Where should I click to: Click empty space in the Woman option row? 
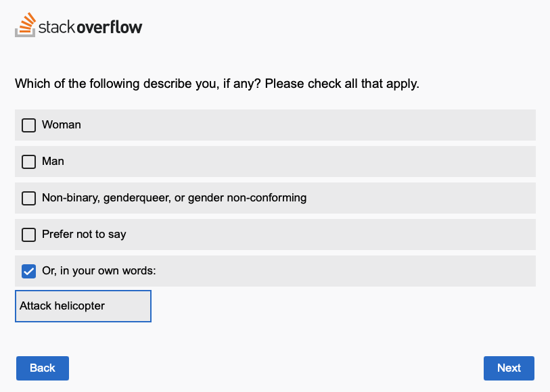tap(308, 125)
